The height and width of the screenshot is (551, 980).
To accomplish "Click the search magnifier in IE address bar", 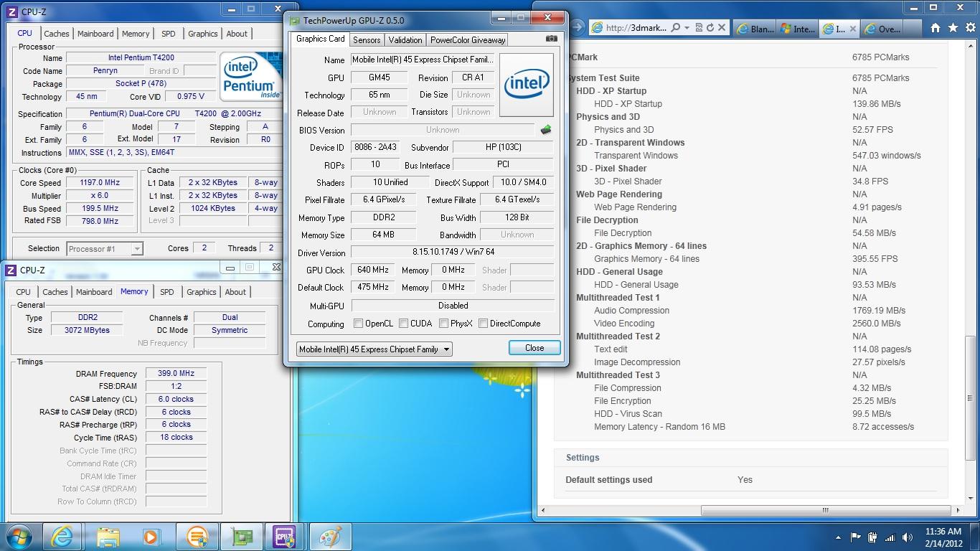I will click(x=675, y=28).
